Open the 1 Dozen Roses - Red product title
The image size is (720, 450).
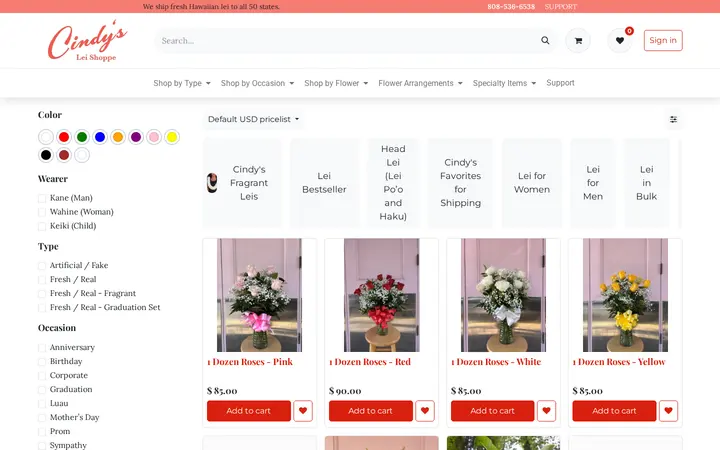(x=370, y=362)
